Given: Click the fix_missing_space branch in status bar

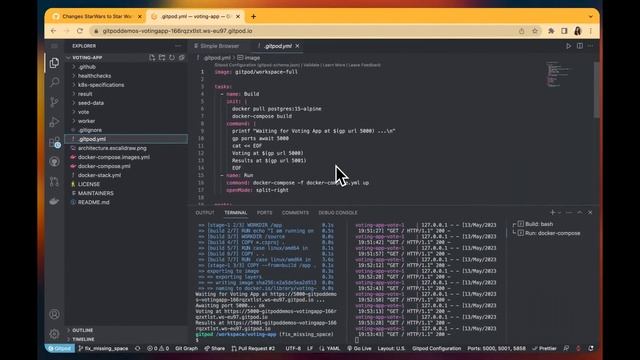Looking at the screenshot, I should click(x=103, y=349).
